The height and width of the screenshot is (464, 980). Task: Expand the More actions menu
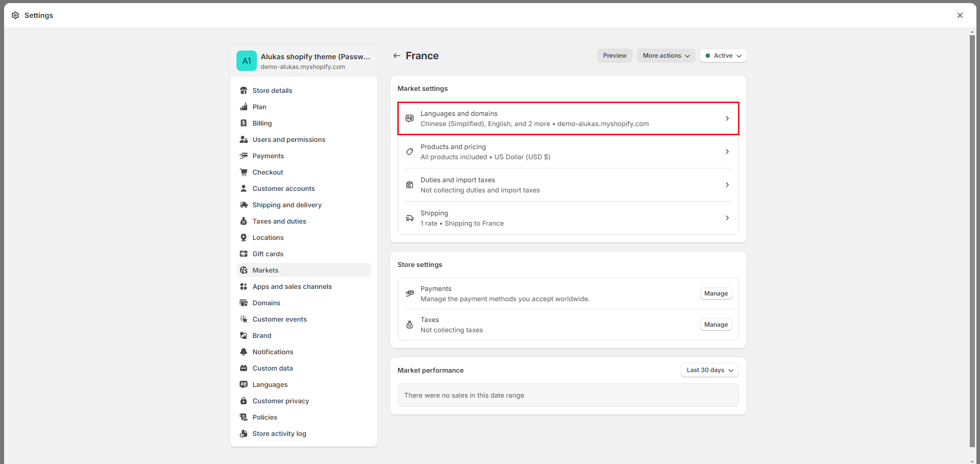coord(666,56)
